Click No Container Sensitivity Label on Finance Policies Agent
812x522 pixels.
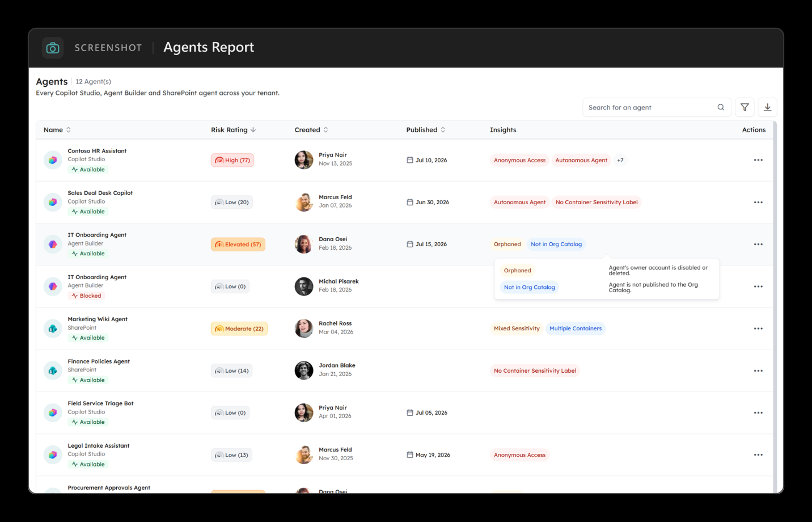click(x=535, y=371)
